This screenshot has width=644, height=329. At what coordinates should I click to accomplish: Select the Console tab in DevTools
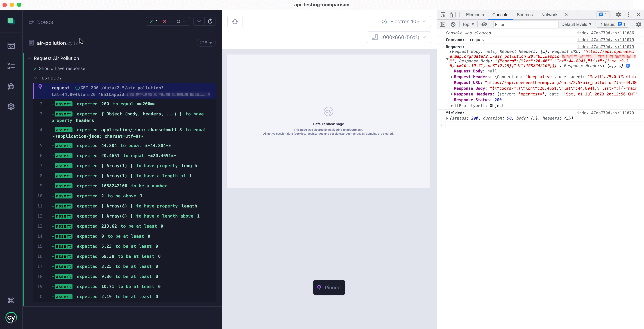500,15
